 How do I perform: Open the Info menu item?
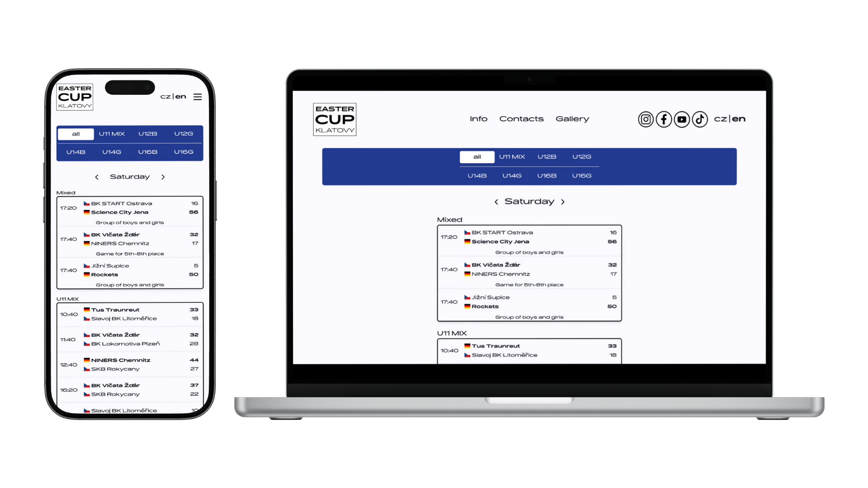tap(477, 118)
